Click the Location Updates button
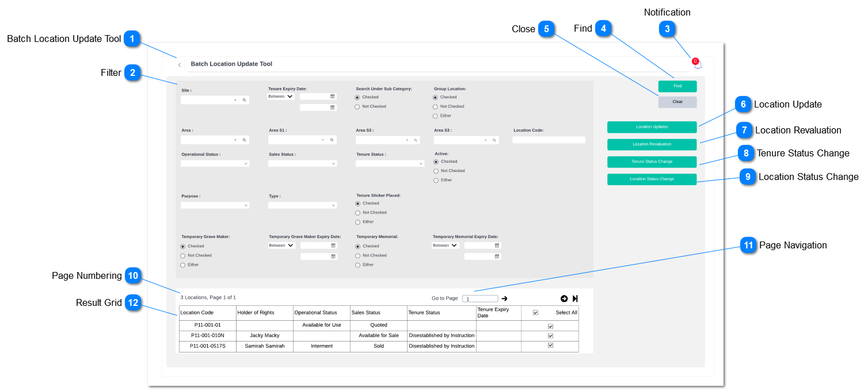The image size is (868, 391). pyautogui.click(x=652, y=127)
